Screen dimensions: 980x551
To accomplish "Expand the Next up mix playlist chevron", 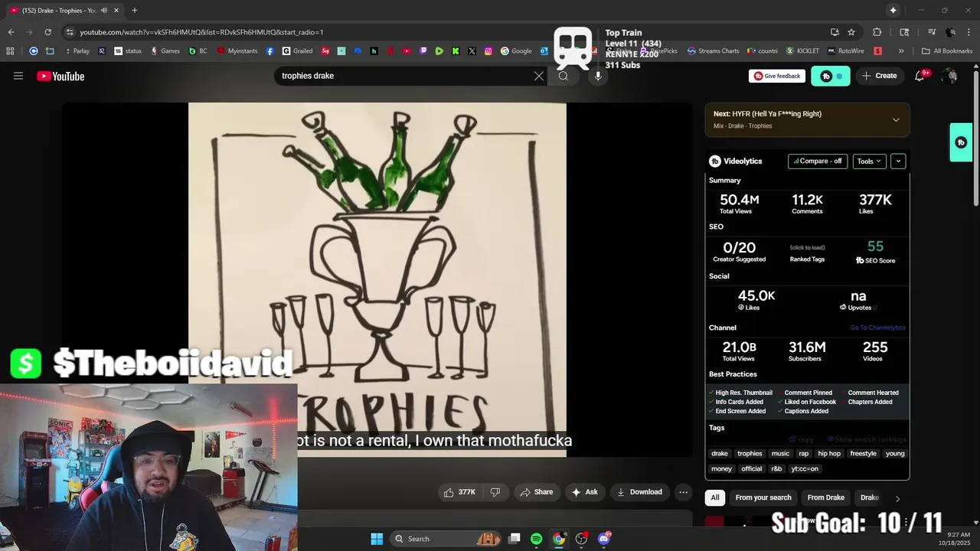I will point(896,120).
